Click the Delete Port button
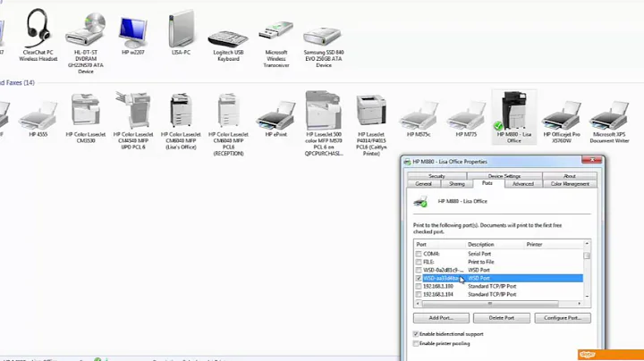This screenshot has width=644, height=361. click(502, 318)
